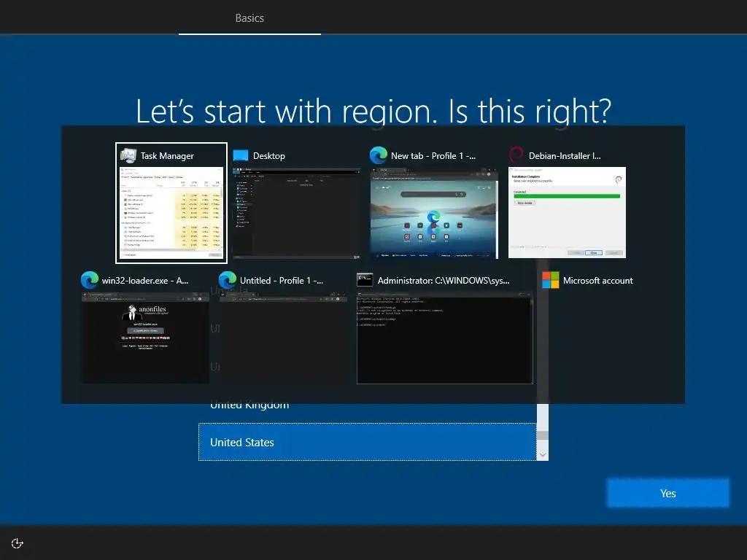
Task: Click Edge icon beside New tab - Profile 1
Action: [x=379, y=156]
